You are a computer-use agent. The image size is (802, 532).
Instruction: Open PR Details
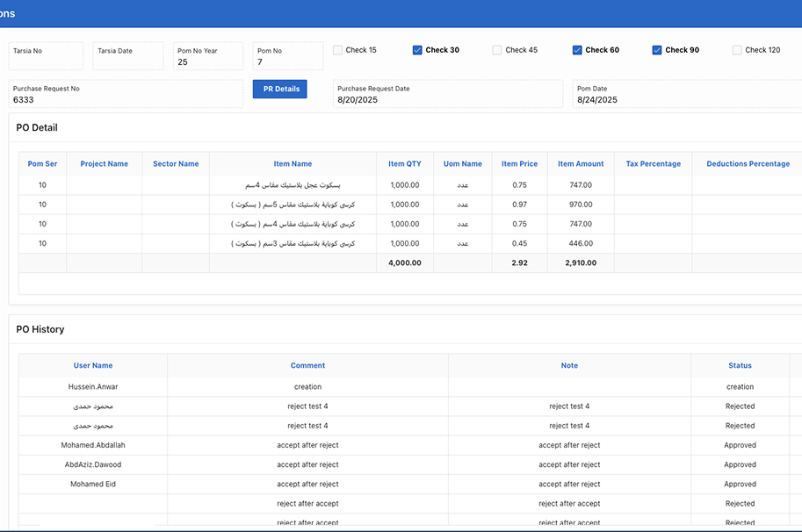point(280,89)
